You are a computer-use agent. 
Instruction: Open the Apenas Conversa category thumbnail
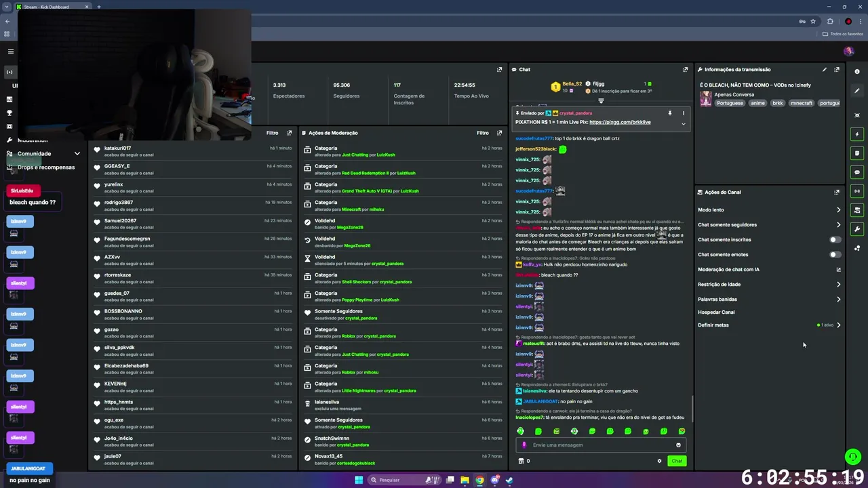click(x=706, y=99)
